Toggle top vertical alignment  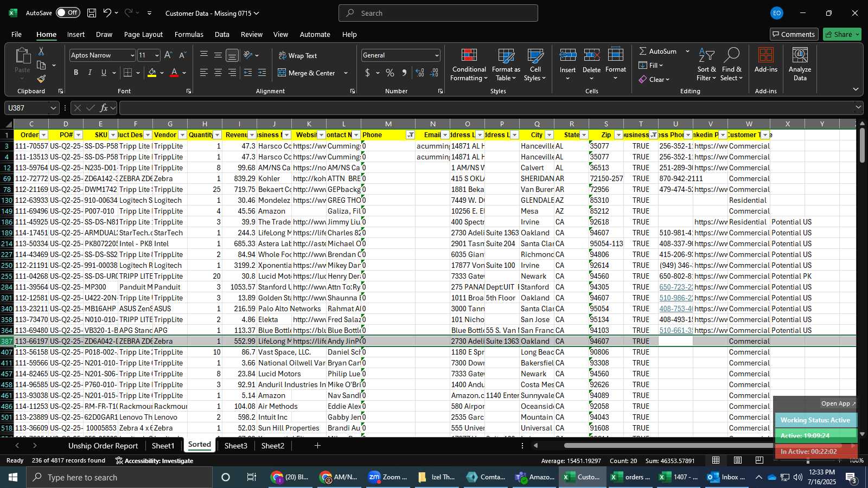(204, 55)
